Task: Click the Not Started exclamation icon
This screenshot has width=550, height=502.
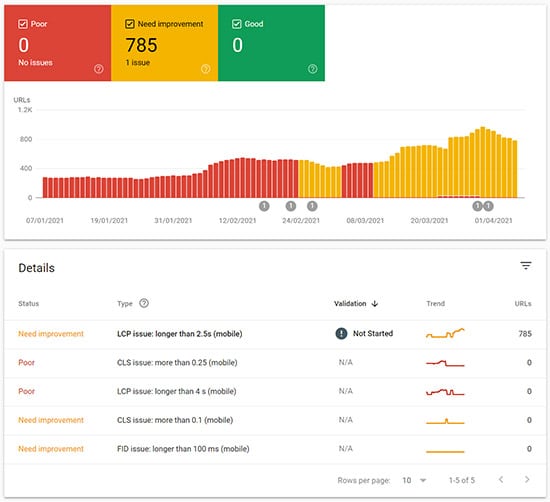Action: [341, 333]
